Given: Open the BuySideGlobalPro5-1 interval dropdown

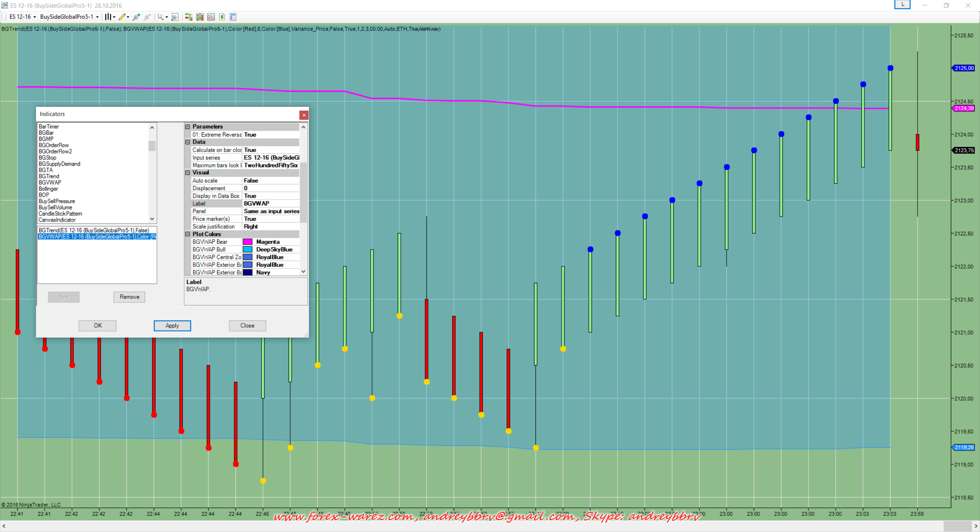Looking at the screenshot, I should coord(69,17).
